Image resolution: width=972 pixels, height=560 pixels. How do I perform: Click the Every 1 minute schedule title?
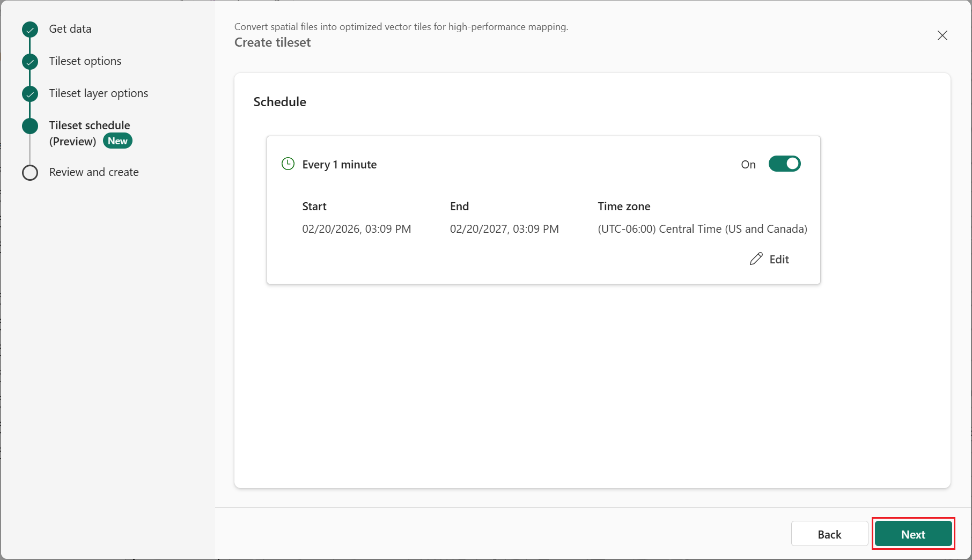coord(340,165)
